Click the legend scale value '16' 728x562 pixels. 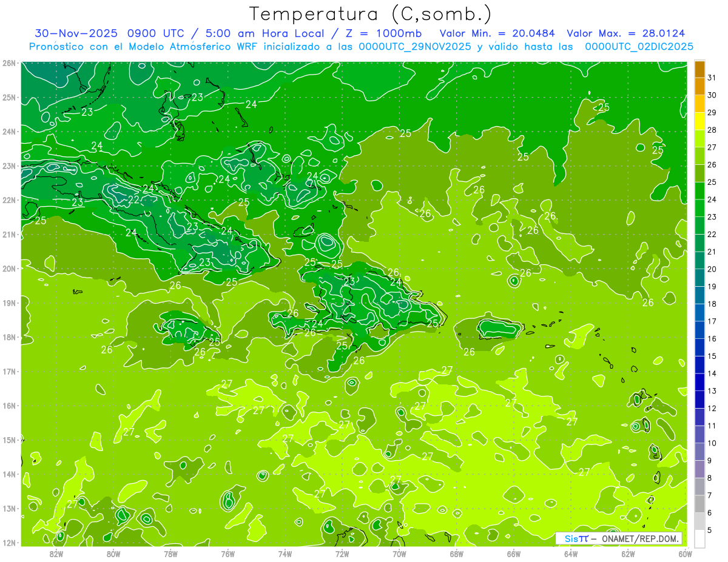[x=712, y=338]
